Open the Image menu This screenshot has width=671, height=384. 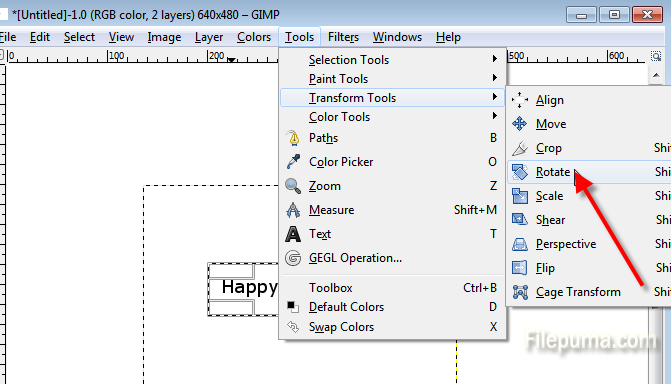tap(164, 37)
